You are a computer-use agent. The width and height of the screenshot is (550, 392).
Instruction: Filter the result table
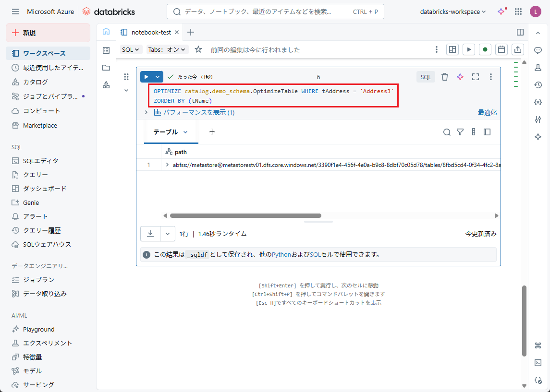click(460, 132)
